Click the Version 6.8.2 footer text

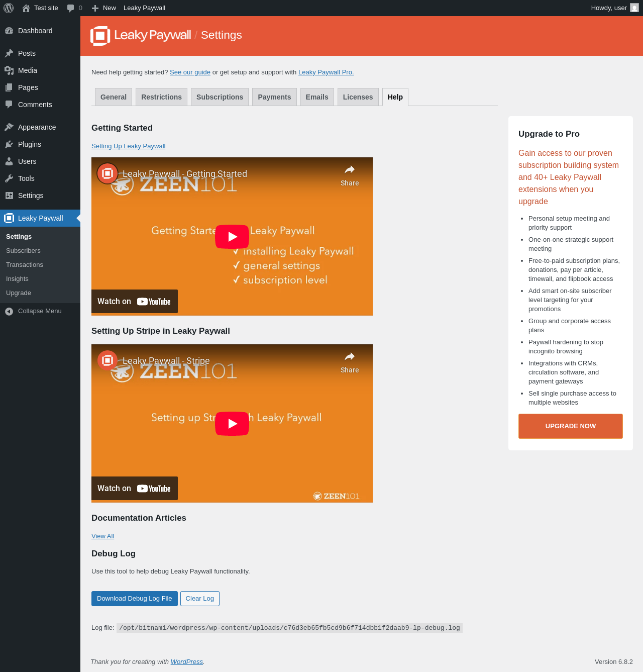point(614,662)
